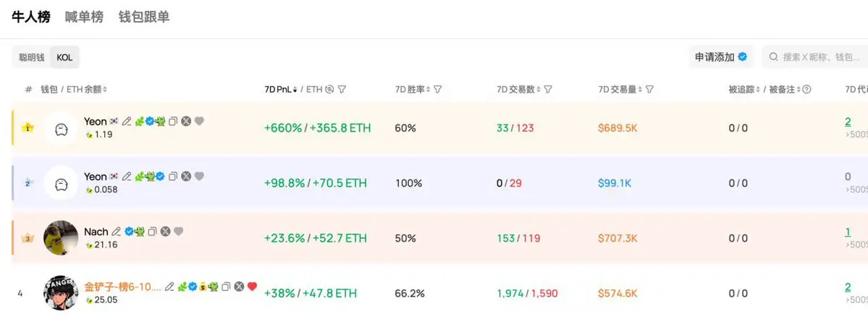Edit the note for Yeon 1.19 wallet
The image size is (868, 322).
point(127,121)
